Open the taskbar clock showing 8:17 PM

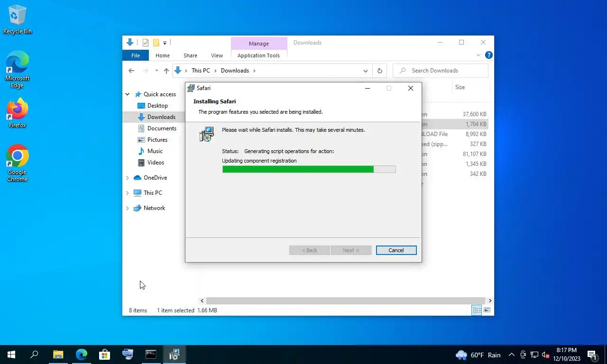tap(566, 355)
